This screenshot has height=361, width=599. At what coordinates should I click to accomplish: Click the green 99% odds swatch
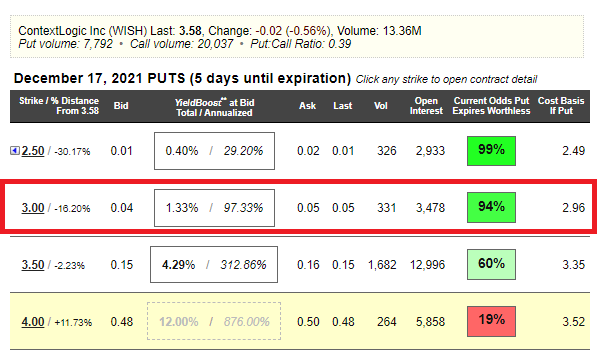click(x=491, y=151)
